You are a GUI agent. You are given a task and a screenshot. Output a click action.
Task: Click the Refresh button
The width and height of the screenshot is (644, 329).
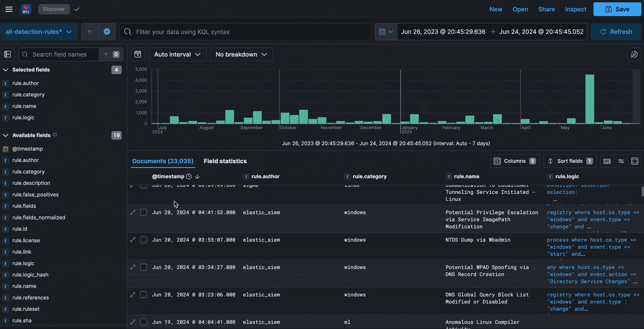click(x=616, y=32)
